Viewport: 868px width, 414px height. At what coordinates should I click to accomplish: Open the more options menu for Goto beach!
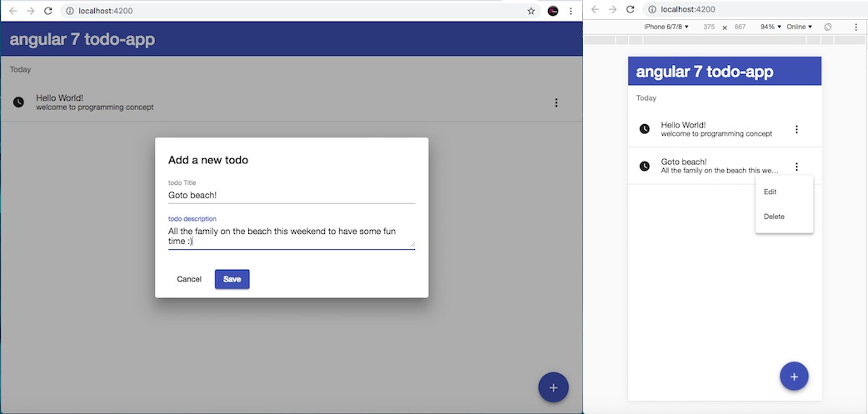pyautogui.click(x=796, y=167)
